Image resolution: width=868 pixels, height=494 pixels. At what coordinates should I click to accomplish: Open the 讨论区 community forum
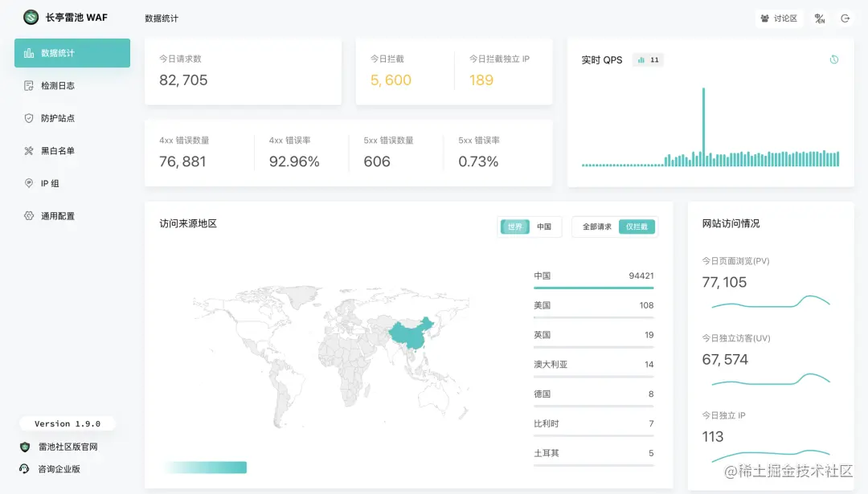tap(779, 18)
